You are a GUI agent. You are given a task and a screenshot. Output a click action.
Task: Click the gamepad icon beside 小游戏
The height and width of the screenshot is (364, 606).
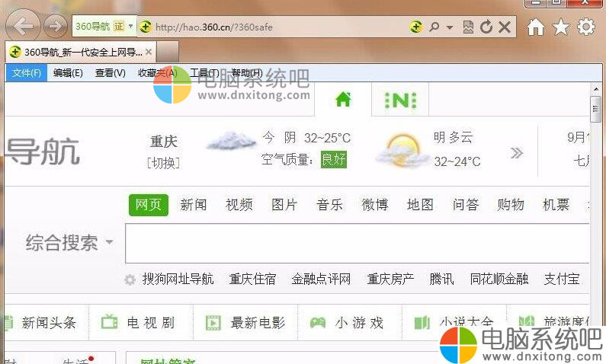point(318,323)
